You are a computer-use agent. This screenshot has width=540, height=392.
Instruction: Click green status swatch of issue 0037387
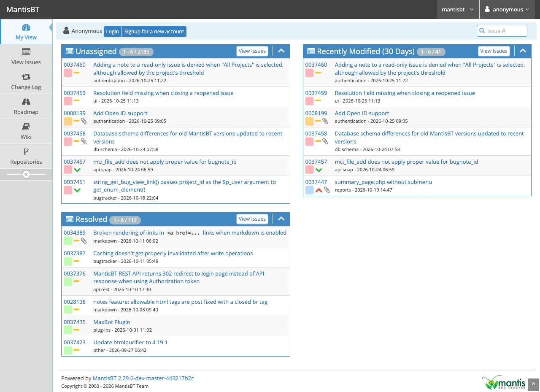click(x=68, y=261)
